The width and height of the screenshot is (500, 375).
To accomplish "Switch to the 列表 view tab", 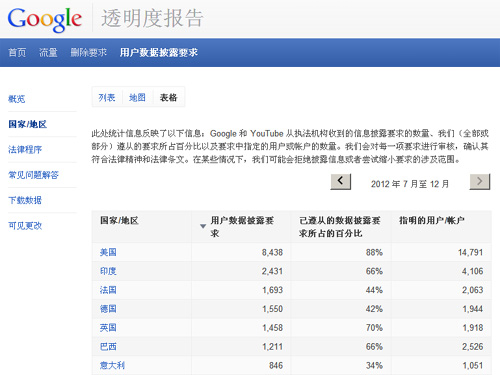I will [107, 97].
